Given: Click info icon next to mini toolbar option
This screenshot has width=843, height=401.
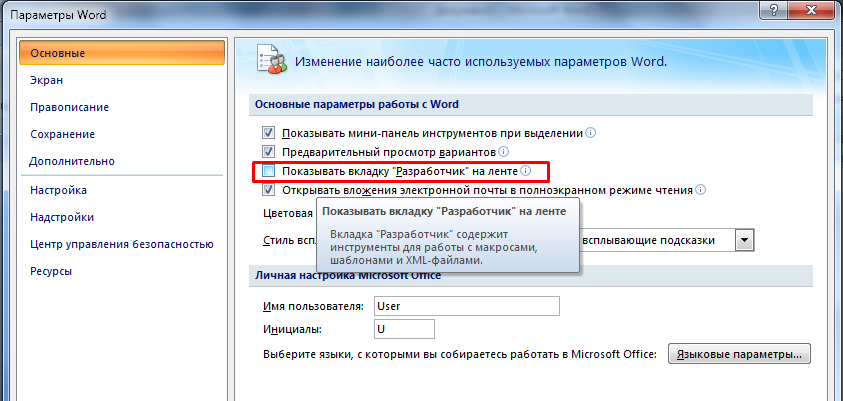Looking at the screenshot, I should [x=590, y=132].
